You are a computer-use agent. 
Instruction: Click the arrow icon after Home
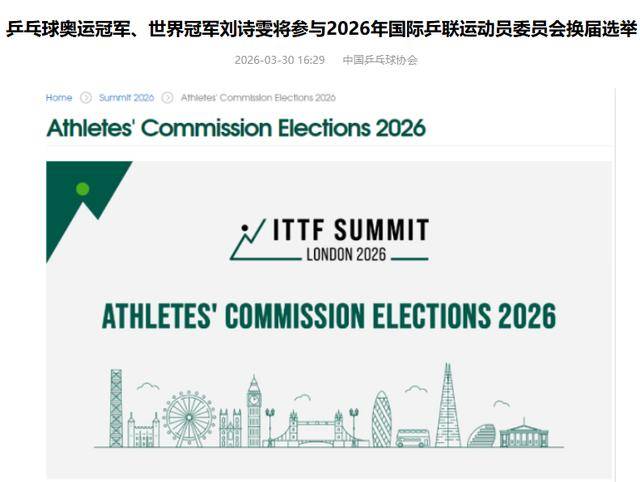point(86,98)
